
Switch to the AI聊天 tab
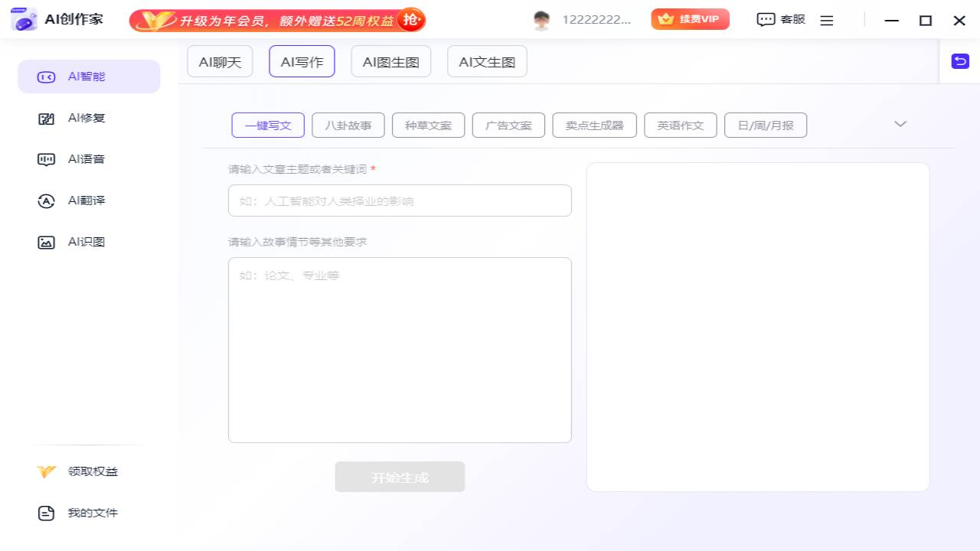coord(220,61)
